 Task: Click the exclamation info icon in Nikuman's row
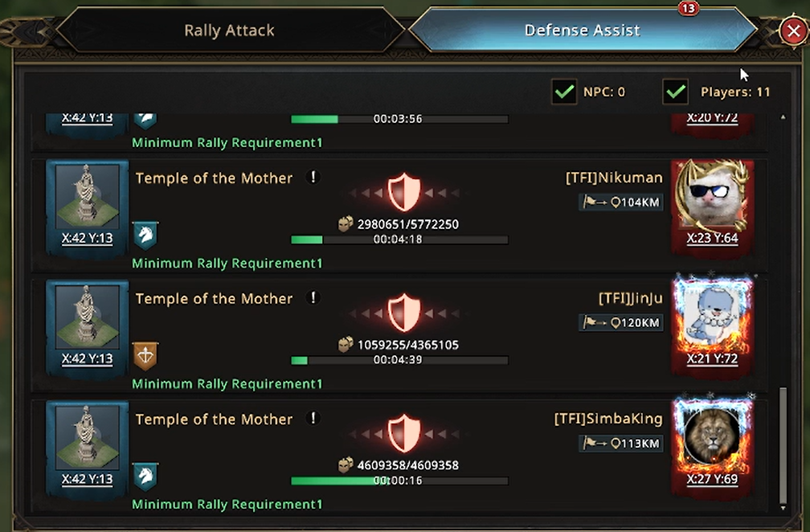[314, 178]
